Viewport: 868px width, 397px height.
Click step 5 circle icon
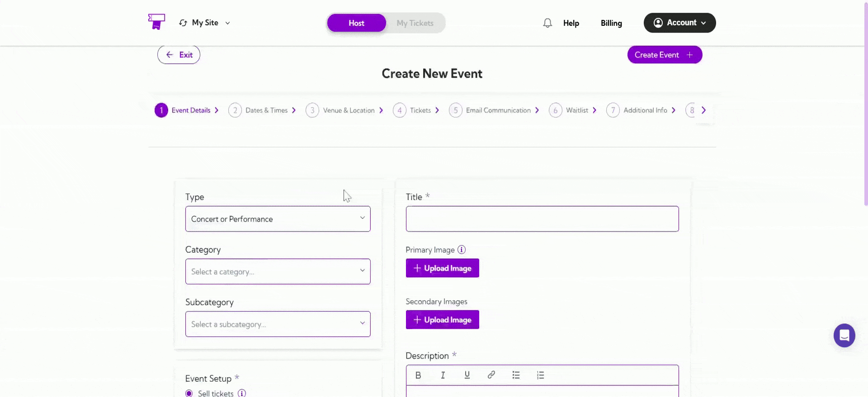click(456, 110)
